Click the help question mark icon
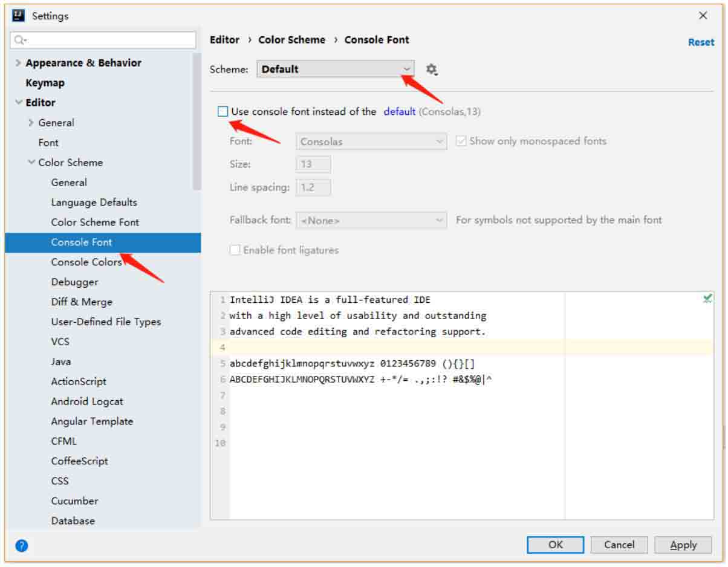This screenshot has height=567, width=728. (x=22, y=545)
